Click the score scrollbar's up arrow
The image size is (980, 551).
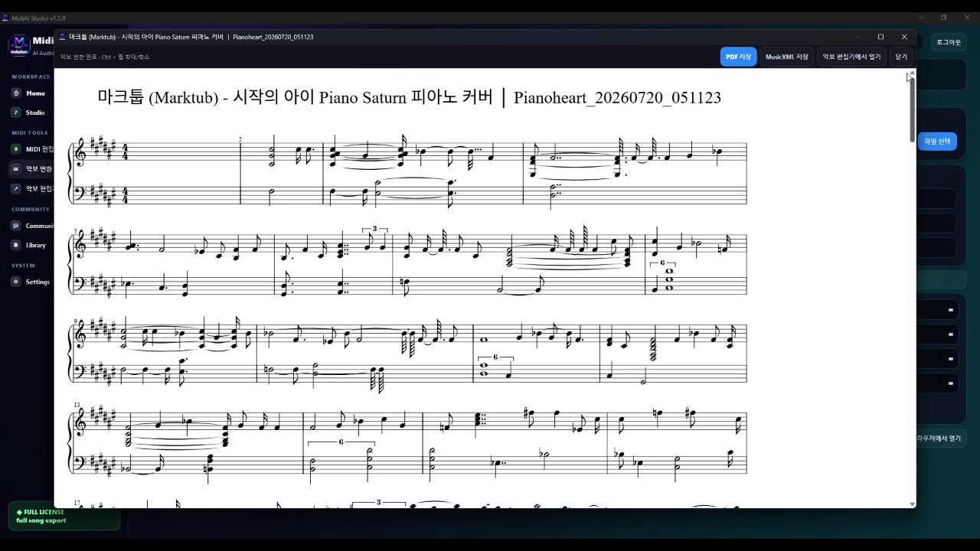(912, 72)
